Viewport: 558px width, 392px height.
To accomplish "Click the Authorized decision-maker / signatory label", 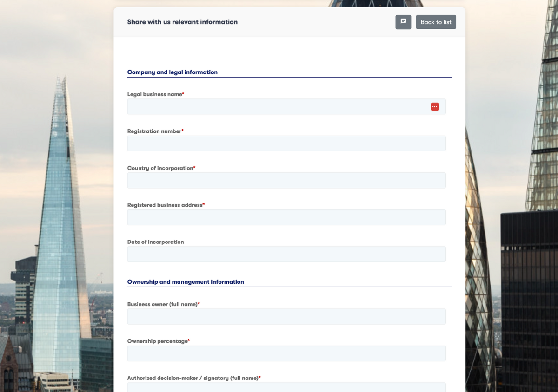I will (193, 378).
